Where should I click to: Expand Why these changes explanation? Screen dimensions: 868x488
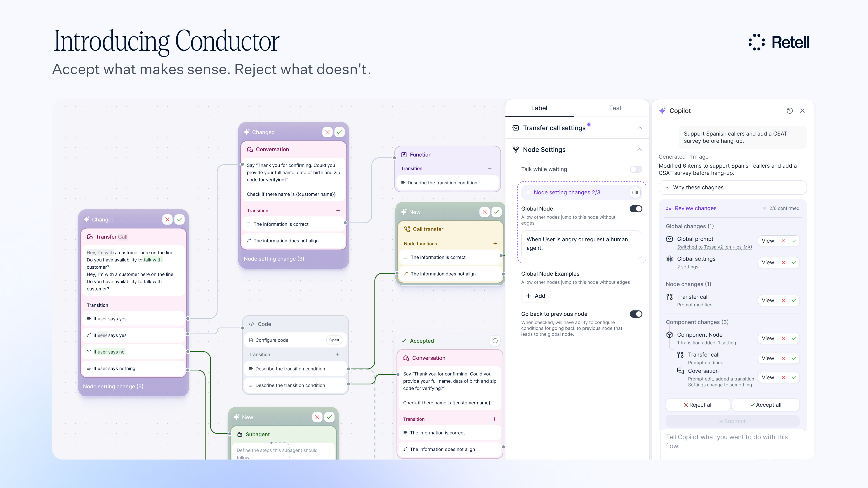tap(733, 188)
